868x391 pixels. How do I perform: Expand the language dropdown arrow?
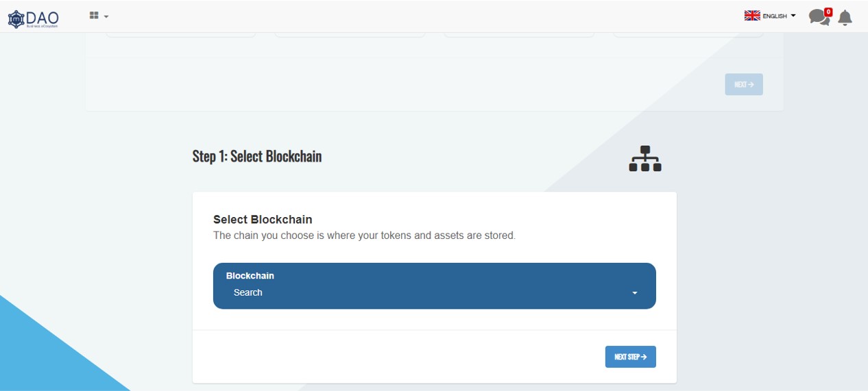click(793, 16)
